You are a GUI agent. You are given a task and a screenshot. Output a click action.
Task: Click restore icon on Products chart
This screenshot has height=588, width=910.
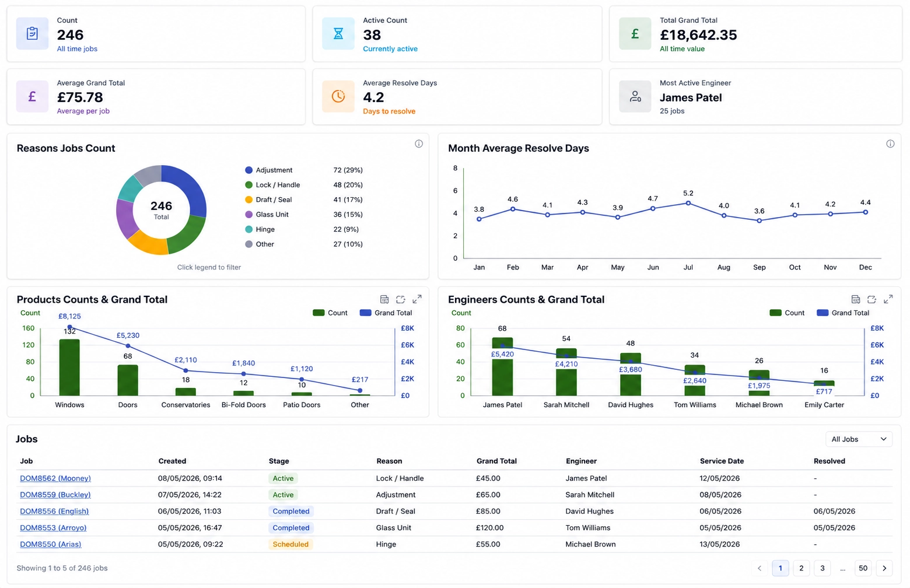pos(401,299)
